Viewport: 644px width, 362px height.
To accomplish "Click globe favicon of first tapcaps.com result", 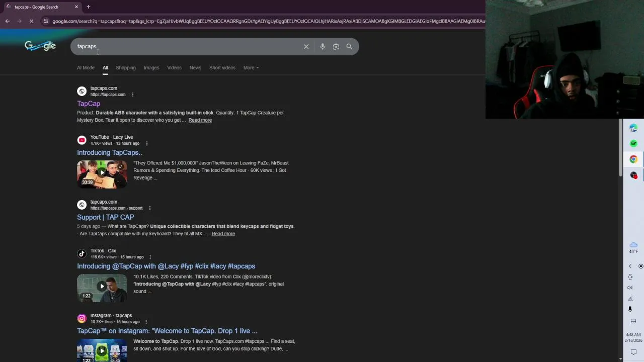I will click(x=82, y=91).
